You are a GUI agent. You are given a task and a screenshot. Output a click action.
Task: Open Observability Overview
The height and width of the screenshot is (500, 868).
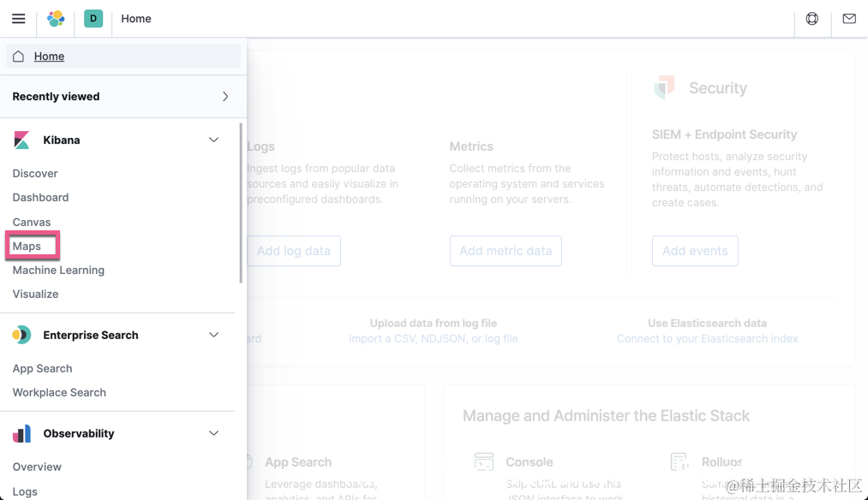37,467
